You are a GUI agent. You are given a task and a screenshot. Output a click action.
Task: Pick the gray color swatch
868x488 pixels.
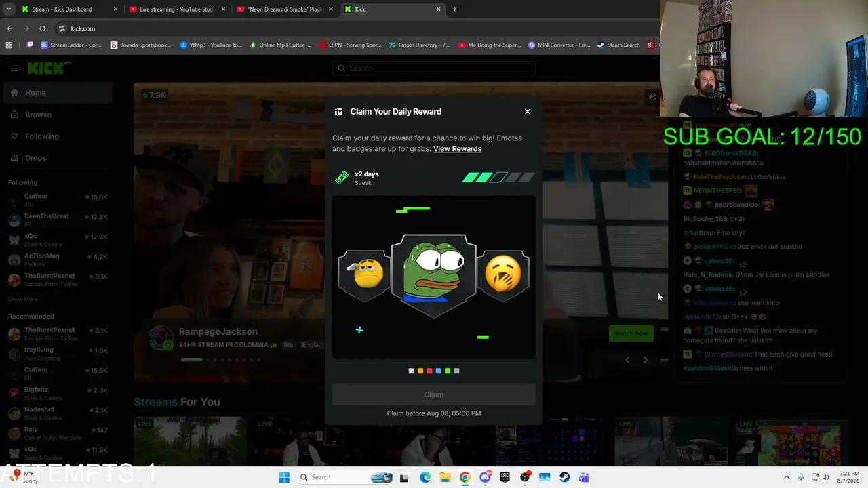tap(456, 371)
